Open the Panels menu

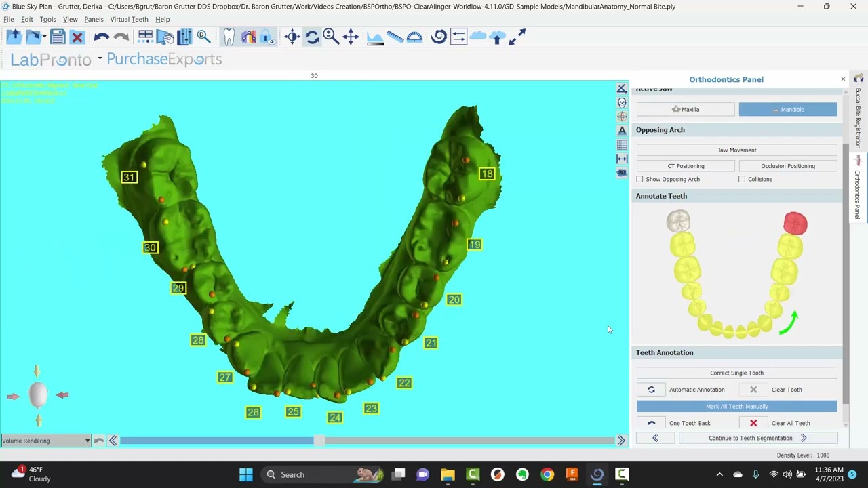coord(94,19)
